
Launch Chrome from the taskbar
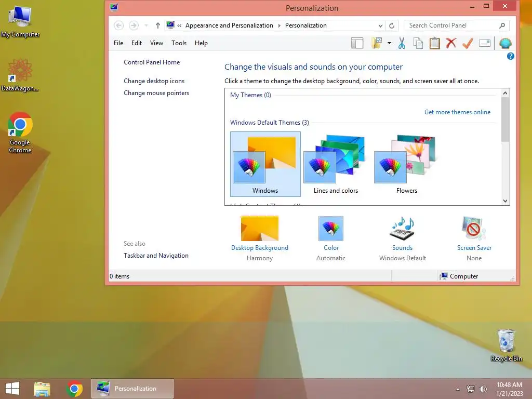coord(74,389)
